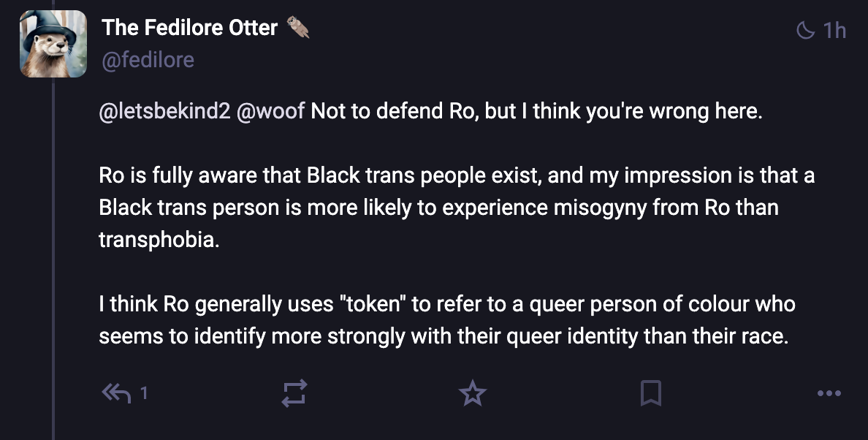The image size is (868, 440).
Task: Open the @woof mention
Action: point(271,113)
